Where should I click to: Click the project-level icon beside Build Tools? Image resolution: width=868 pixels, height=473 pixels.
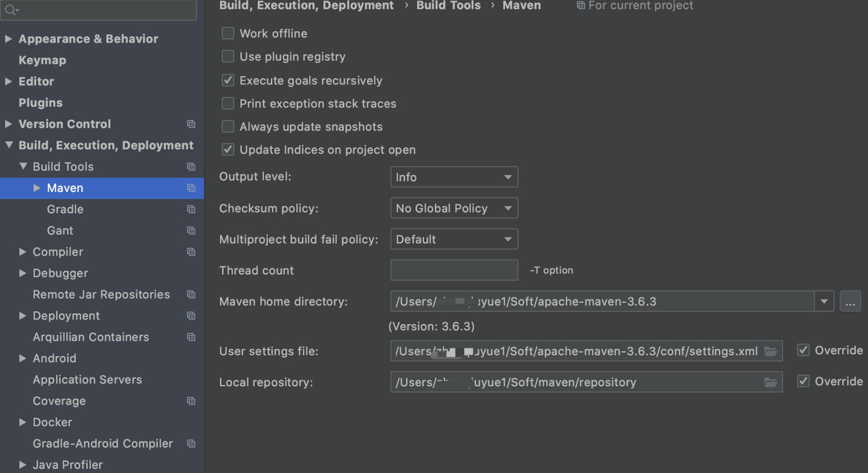coord(191,167)
